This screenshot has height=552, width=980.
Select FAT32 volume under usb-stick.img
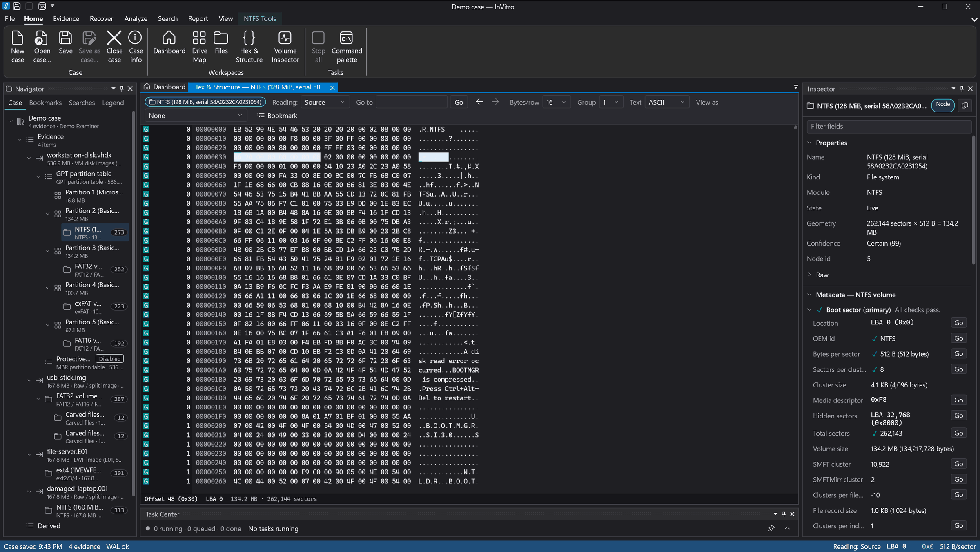86,400
